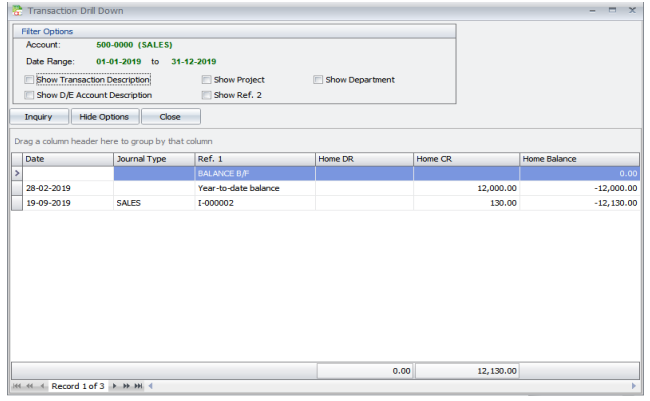Click the Home CR footer total 12,130.00
650x401 pixels.
pyautogui.click(x=467, y=371)
